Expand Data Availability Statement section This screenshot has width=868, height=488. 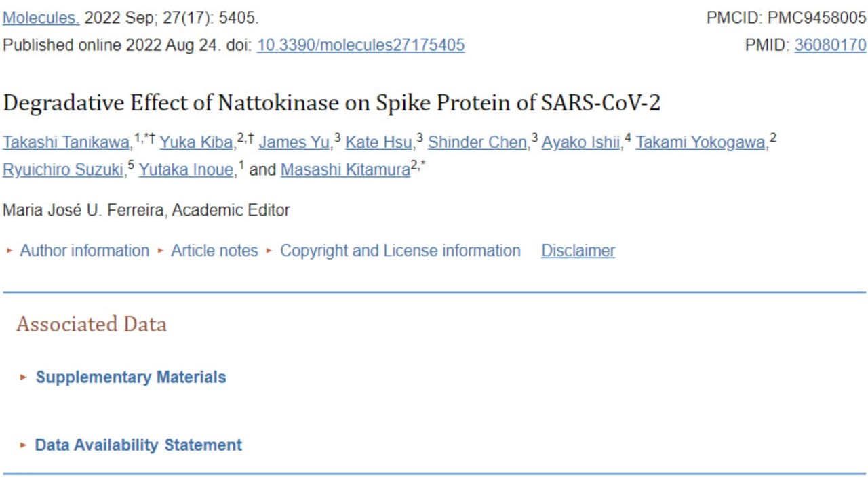pos(138,445)
